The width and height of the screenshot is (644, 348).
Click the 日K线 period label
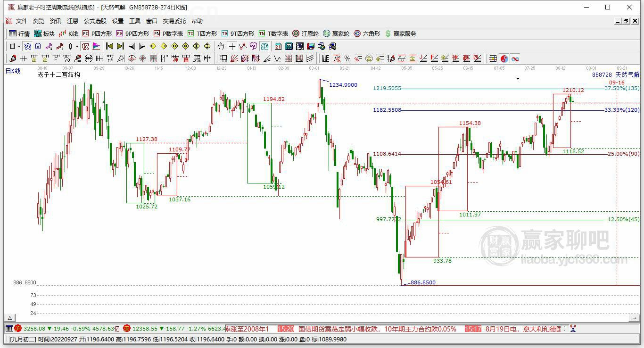click(x=13, y=71)
